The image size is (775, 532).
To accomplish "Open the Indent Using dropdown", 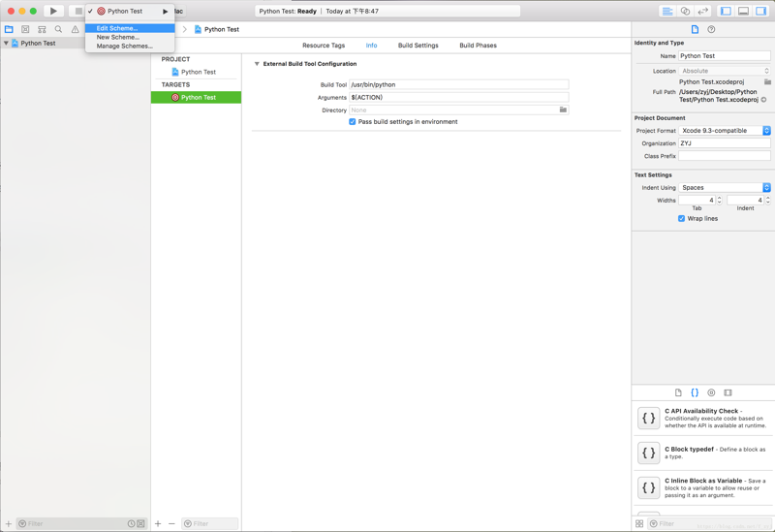I will [x=724, y=187].
